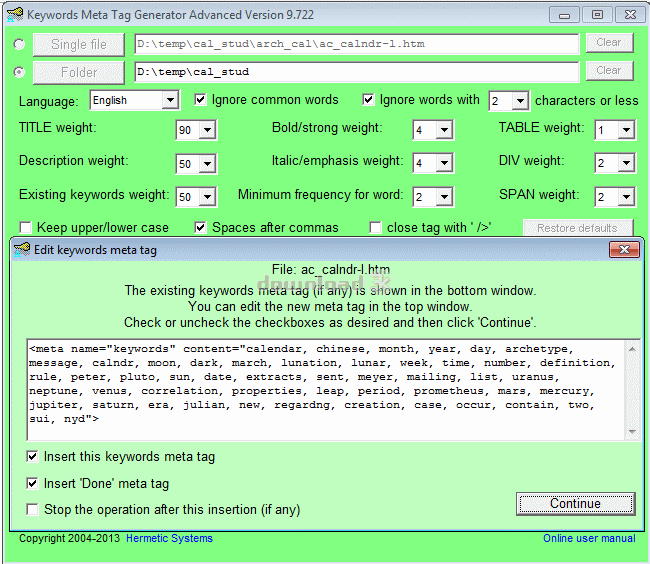Open the Existing keywords weight dropdown
Image resolution: width=650 pixels, height=564 pixels.
[x=207, y=197]
